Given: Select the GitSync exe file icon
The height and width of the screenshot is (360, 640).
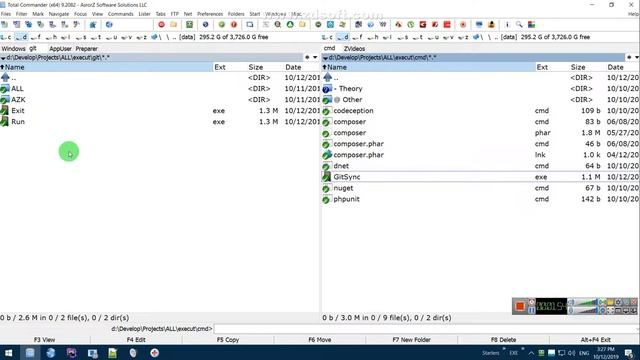Looking at the screenshot, I should pos(327,177).
